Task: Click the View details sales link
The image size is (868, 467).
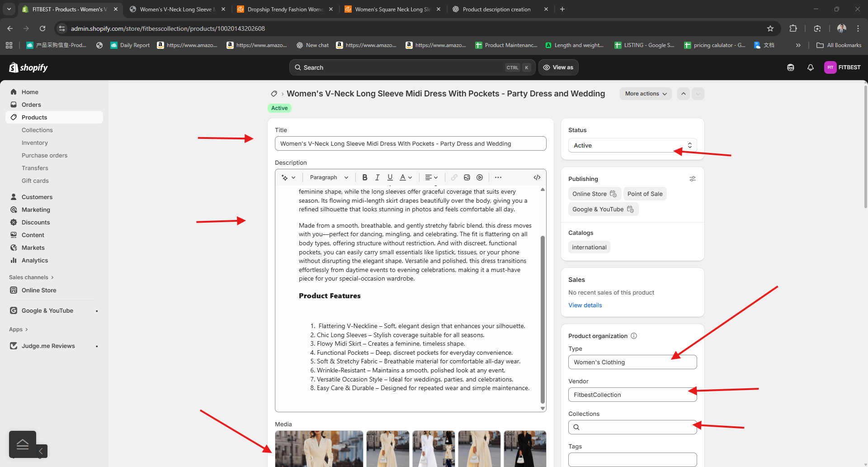Action: tap(585, 305)
